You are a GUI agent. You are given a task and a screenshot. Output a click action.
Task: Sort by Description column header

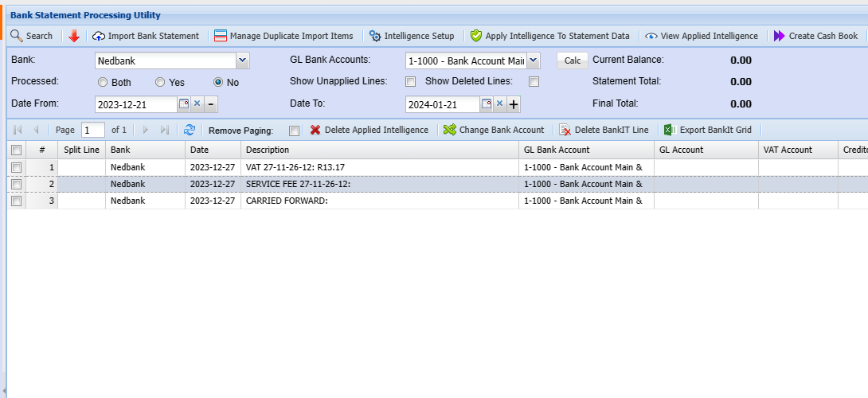tap(380, 150)
